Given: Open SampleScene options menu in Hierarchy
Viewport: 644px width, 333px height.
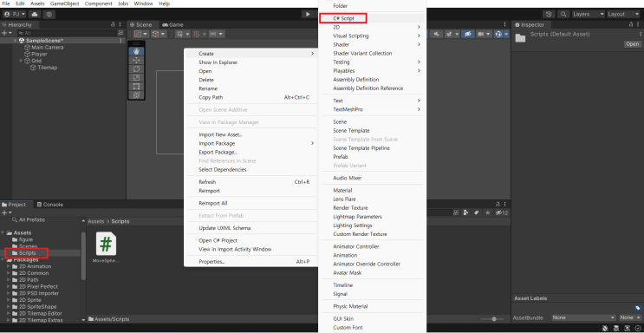Looking at the screenshot, I should pyautogui.click(x=120, y=41).
